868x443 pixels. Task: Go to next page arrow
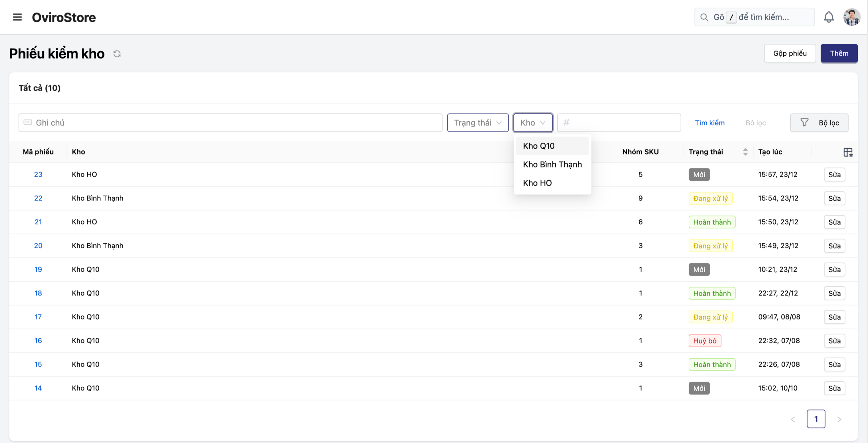click(x=839, y=419)
